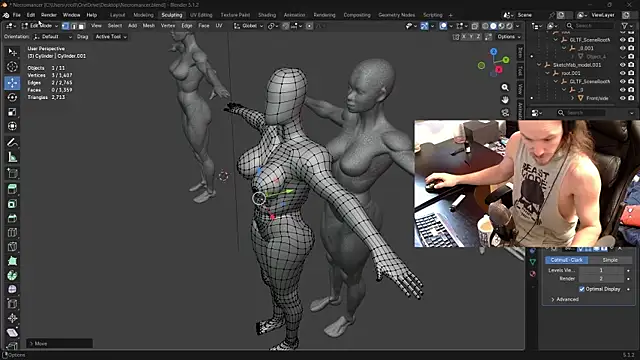Select the Inset Faces tool

tap(12, 204)
